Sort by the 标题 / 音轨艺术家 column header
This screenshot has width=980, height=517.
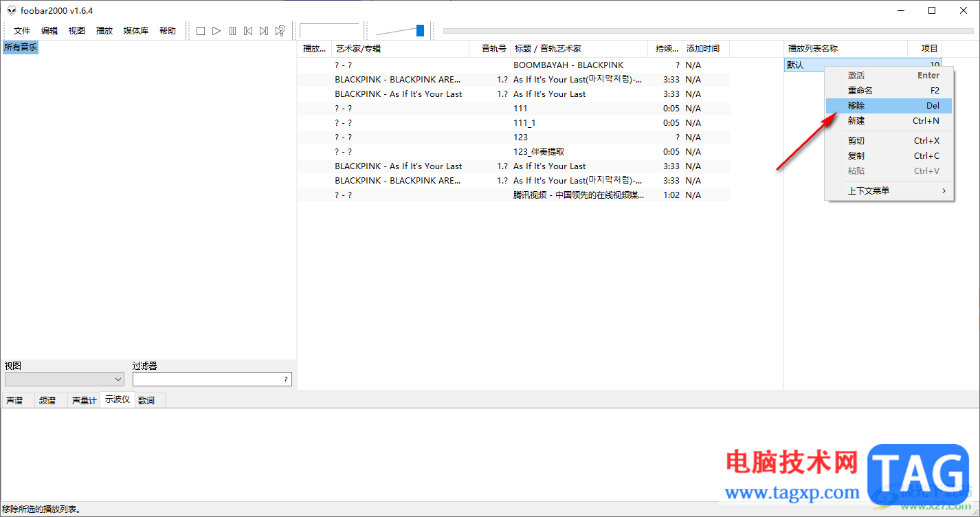(x=579, y=48)
